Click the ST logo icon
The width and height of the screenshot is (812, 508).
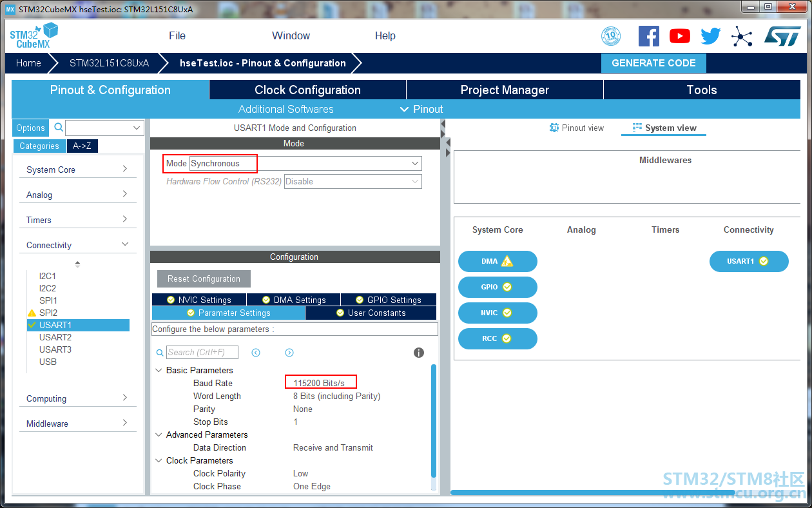[x=782, y=36]
